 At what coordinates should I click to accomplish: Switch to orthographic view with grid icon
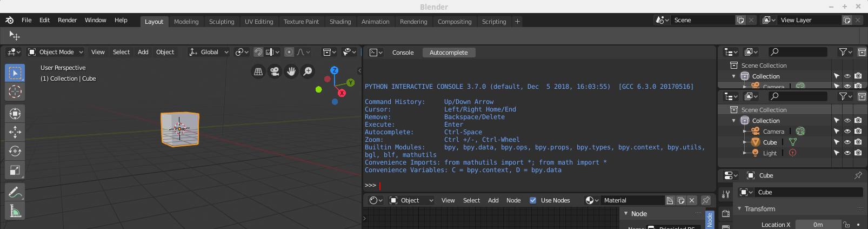coord(258,71)
